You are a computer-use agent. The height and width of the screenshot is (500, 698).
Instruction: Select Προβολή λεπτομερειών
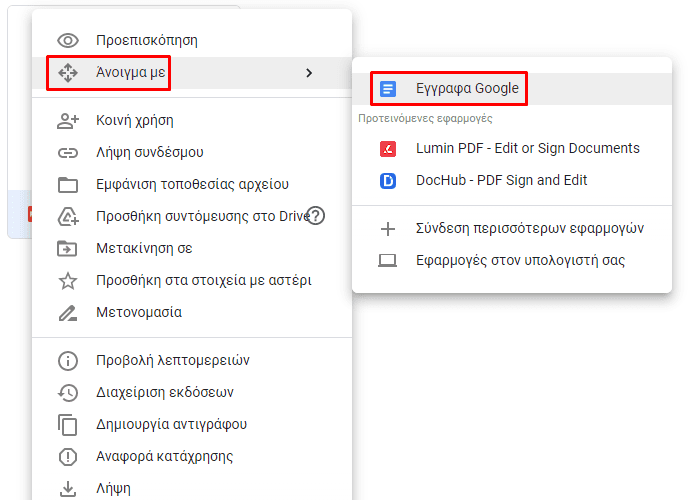click(x=192, y=361)
